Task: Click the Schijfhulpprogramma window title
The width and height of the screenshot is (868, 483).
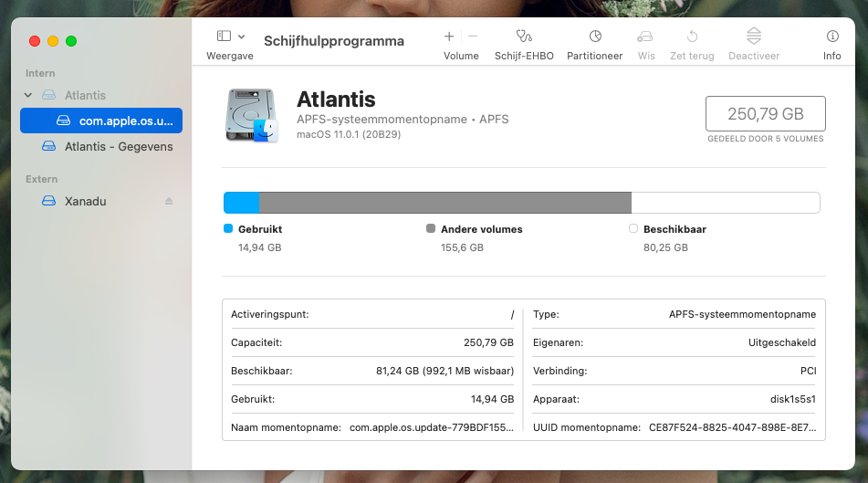Action: click(334, 41)
